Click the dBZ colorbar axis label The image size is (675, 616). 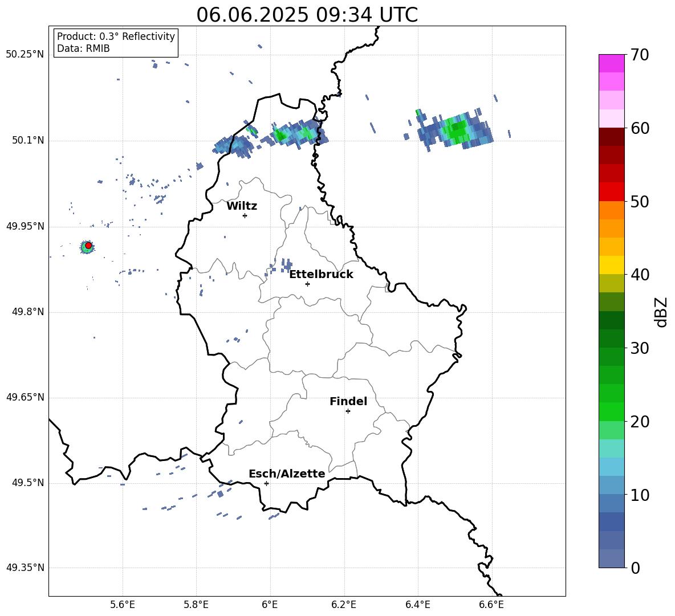662,312
